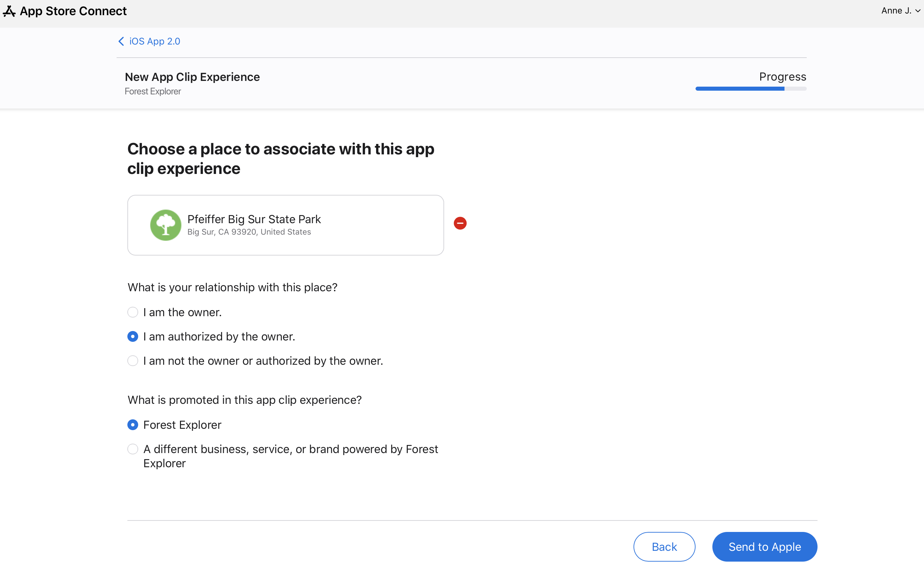924x567 pixels.
Task: Click the Forest Explorer app name label
Action: coord(152,91)
